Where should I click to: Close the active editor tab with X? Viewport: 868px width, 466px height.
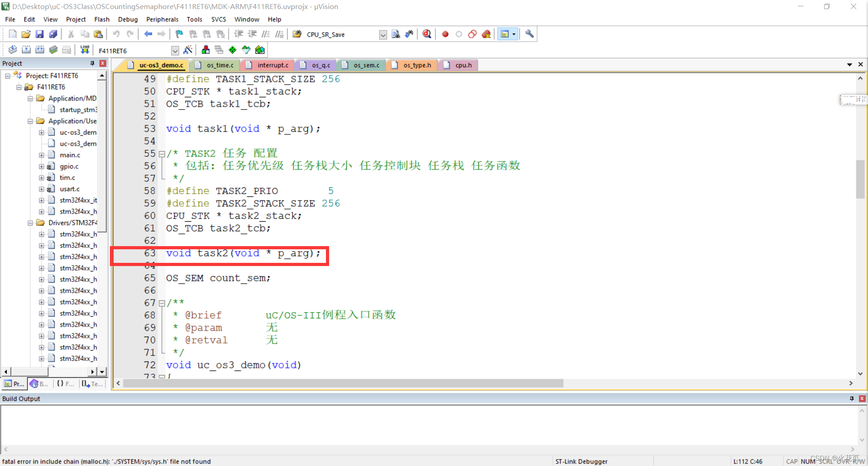[x=861, y=65]
